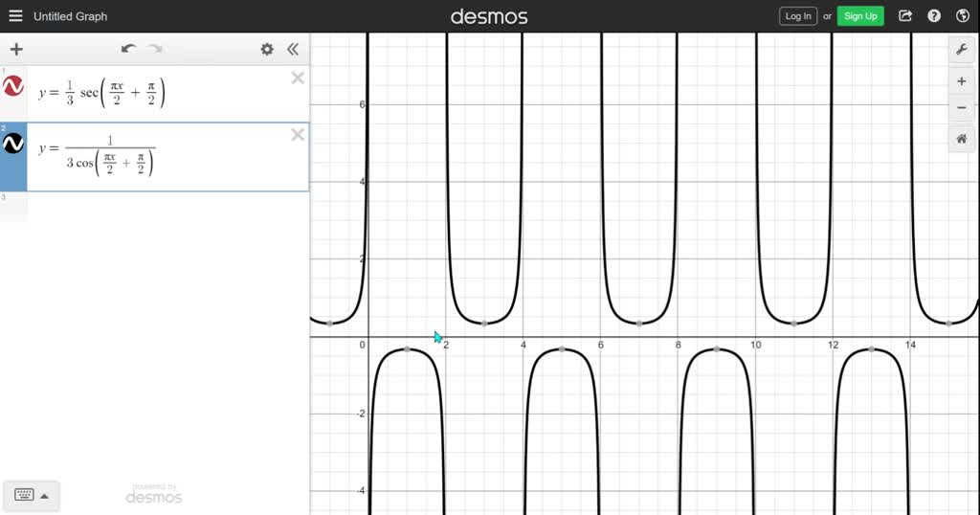Image resolution: width=980 pixels, height=515 pixels.
Task: Edit the y = 1/(3 cos) expression
Action: [x=97, y=156]
